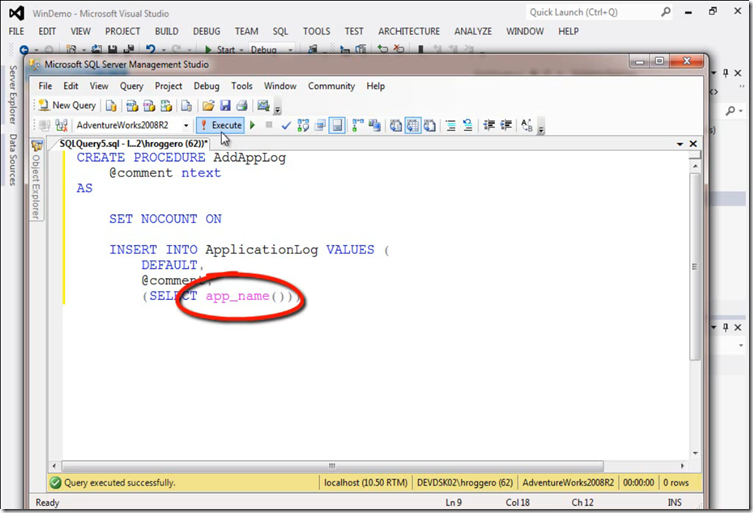This screenshot has height=513, width=753.
Task: Open the active documents list dropdown
Action: (x=680, y=144)
